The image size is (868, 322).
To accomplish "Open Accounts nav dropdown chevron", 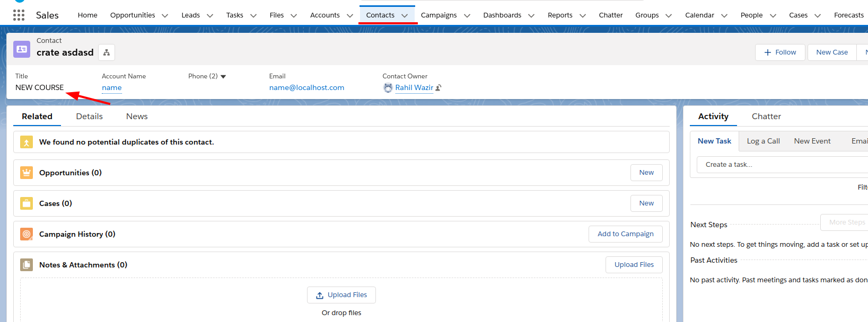I will [x=350, y=16].
